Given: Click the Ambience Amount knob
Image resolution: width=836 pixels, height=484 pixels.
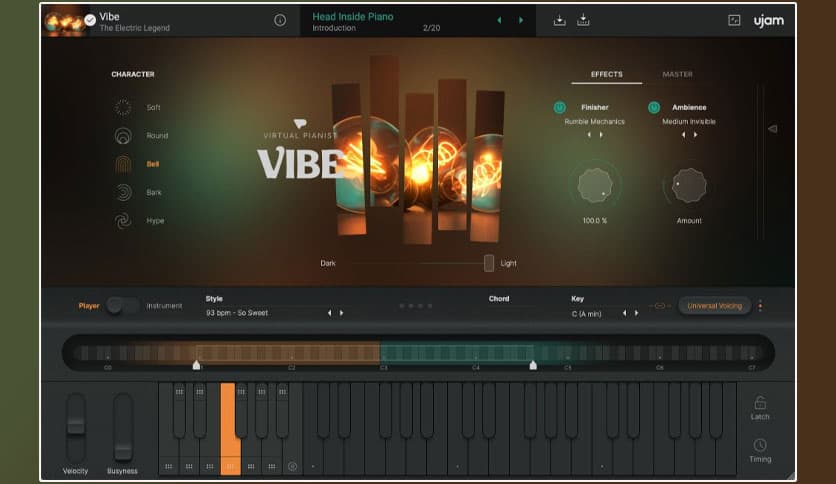Looking at the screenshot, I should tap(689, 185).
